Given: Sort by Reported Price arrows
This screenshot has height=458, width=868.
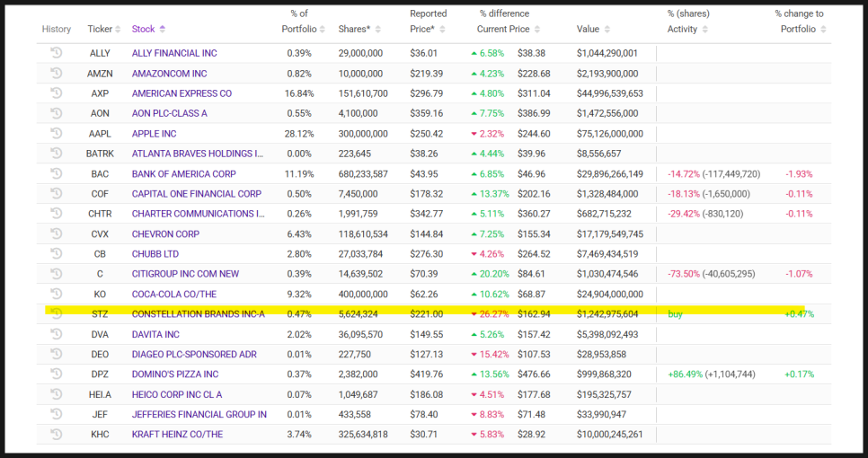Looking at the screenshot, I should (x=442, y=30).
